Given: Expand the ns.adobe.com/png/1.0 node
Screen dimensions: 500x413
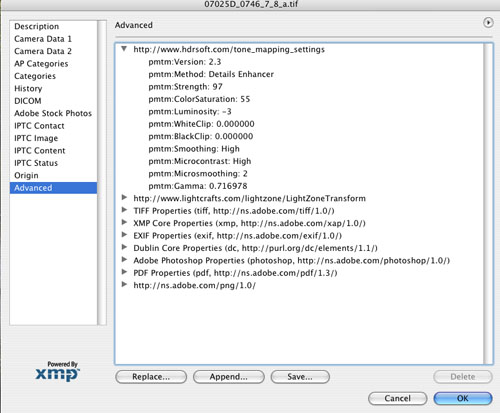Looking at the screenshot, I should pyautogui.click(x=124, y=285).
